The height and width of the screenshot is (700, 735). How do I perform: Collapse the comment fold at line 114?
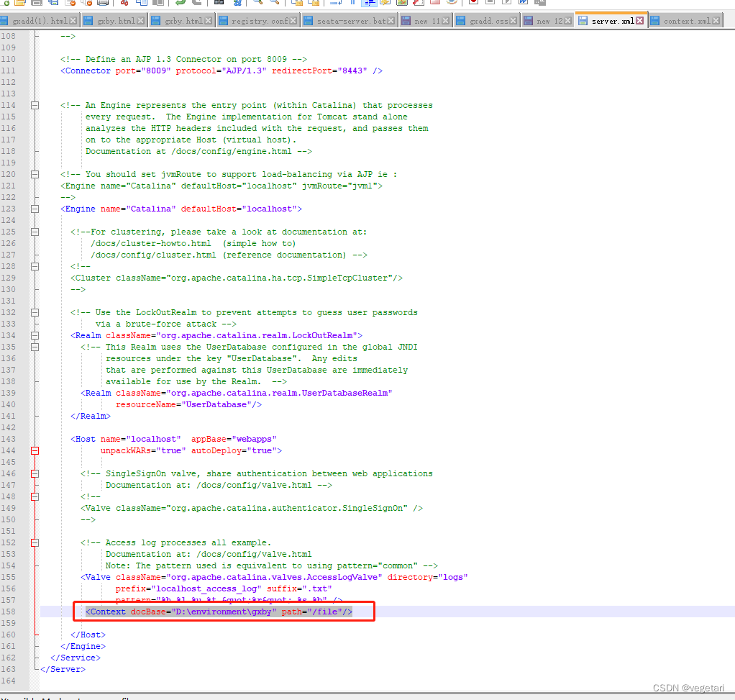tap(35, 106)
